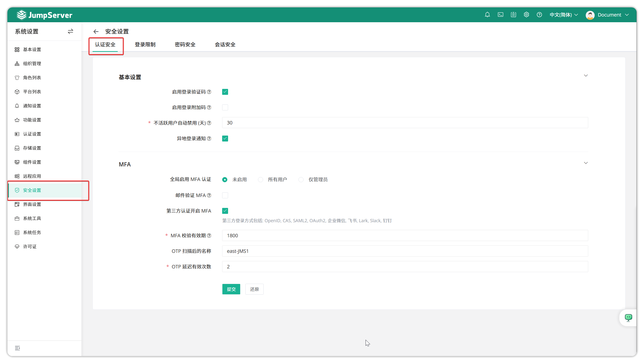Click the 提交 button
644x361 pixels.
coord(231,289)
